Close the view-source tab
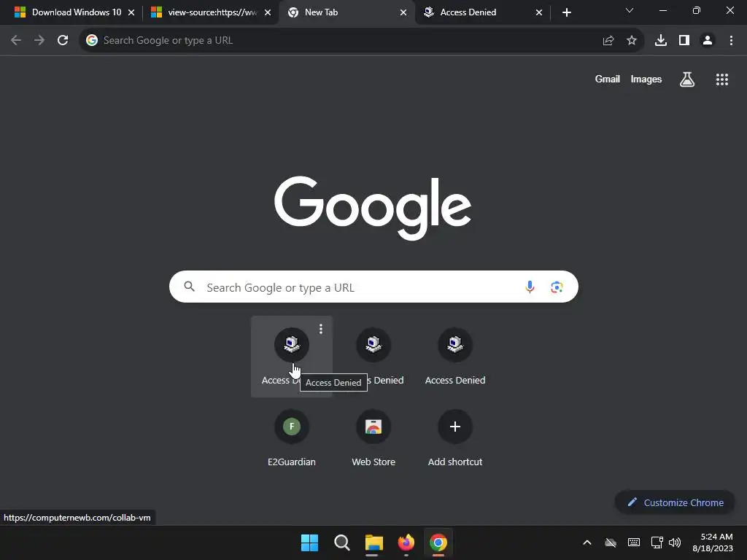Image resolution: width=747 pixels, height=560 pixels. pyautogui.click(x=268, y=13)
